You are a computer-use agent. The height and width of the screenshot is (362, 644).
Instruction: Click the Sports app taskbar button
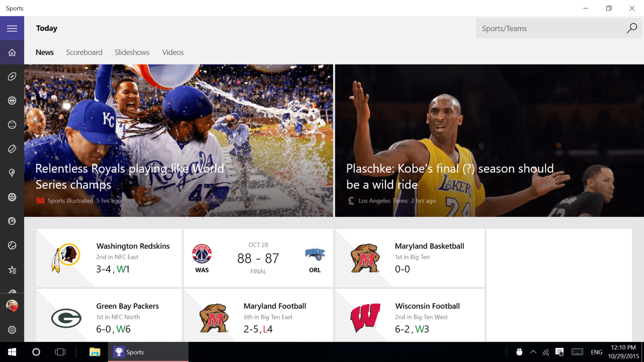click(148, 352)
